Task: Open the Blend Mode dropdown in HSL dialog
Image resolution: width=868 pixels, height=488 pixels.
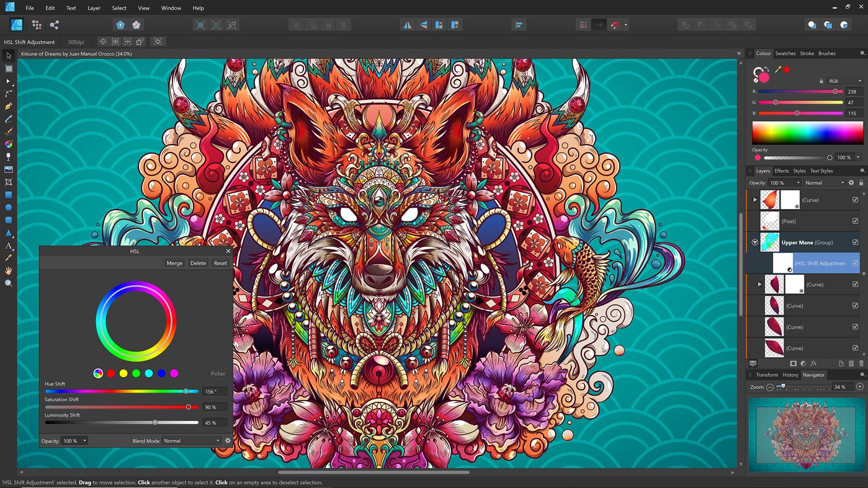Action: 190,440
